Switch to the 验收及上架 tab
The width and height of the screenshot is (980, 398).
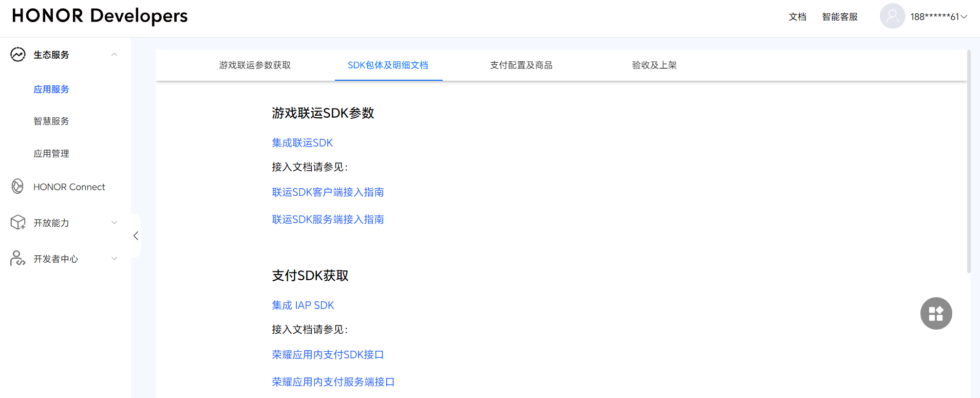(x=654, y=65)
